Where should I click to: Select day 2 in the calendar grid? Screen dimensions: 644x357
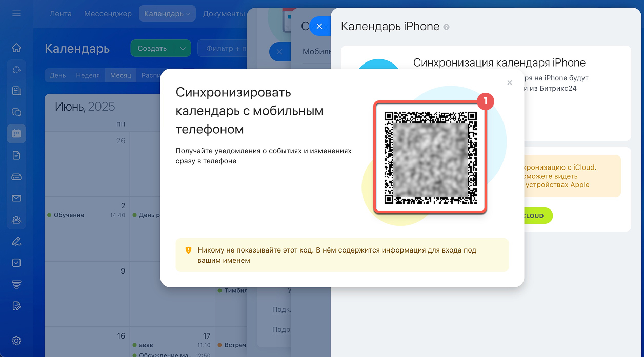pyautogui.click(x=123, y=206)
